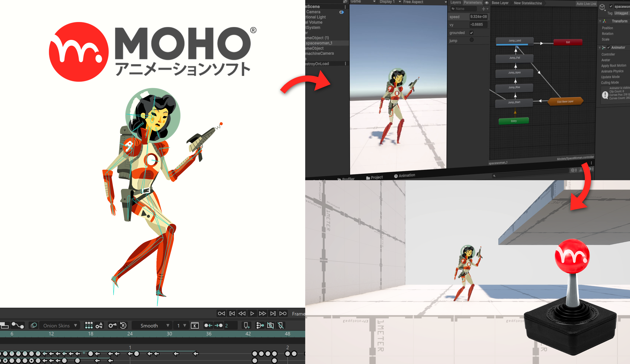Toggle the jump trigger radio button

pyautogui.click(x=472, y=40)
